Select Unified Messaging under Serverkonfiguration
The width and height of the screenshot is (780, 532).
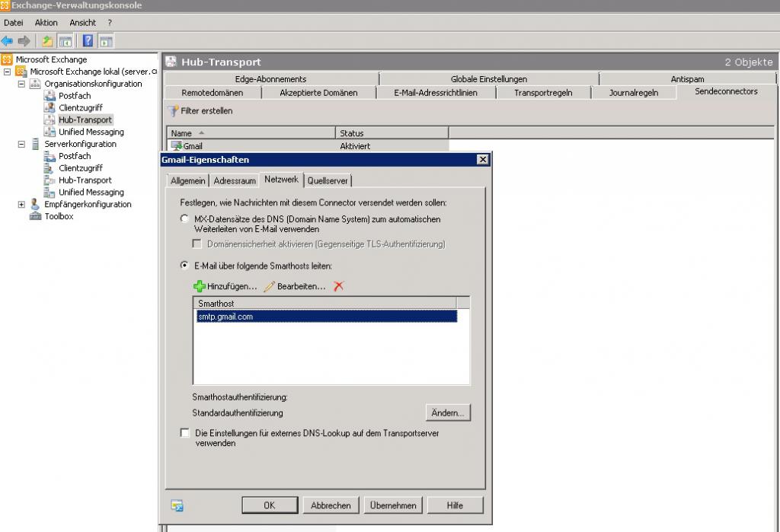tap(91, 192)
